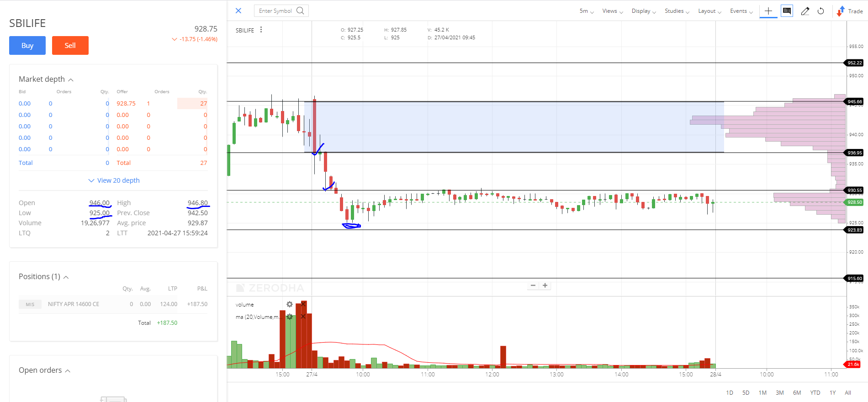Open SBILIFE three-dot options menu

click(x=261, y=30)
